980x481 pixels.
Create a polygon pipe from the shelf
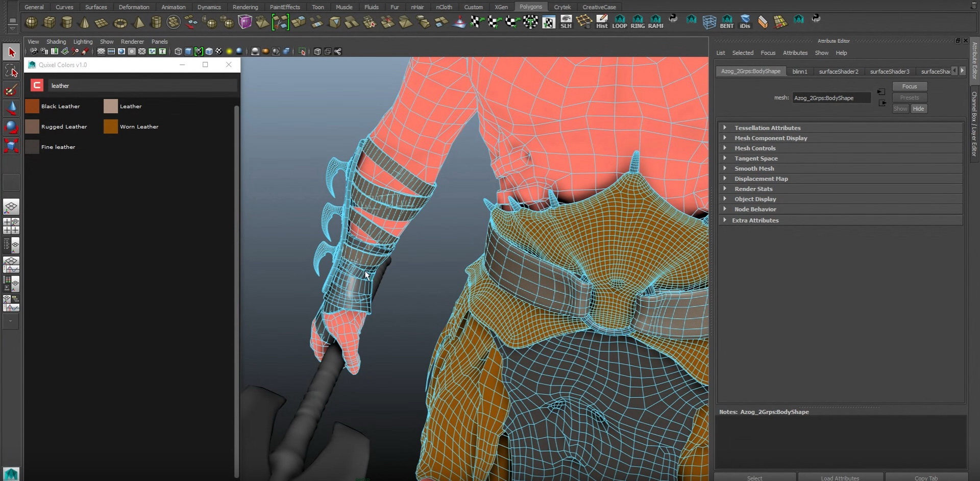click(156, 22)
